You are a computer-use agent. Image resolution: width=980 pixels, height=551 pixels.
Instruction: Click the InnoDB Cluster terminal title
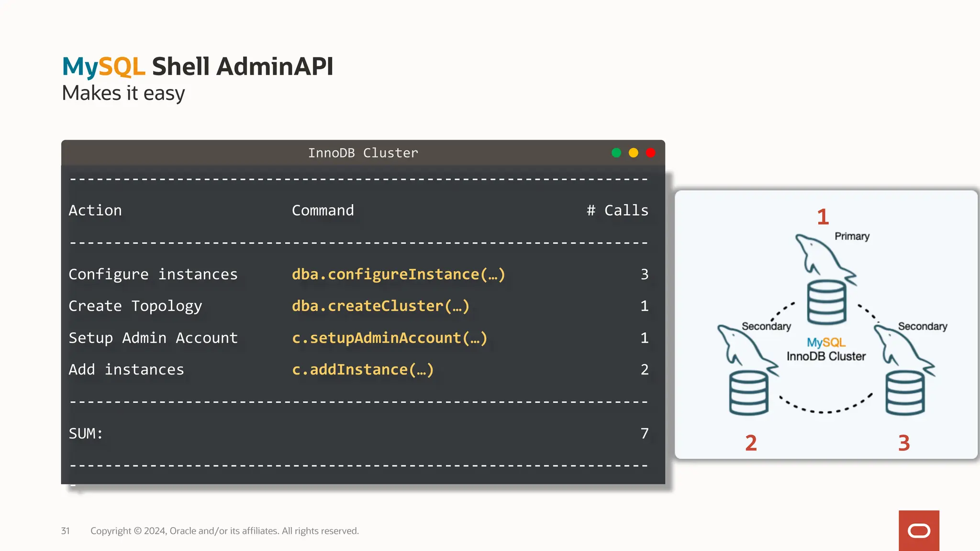pyautogui.click(x=363, y=153)
